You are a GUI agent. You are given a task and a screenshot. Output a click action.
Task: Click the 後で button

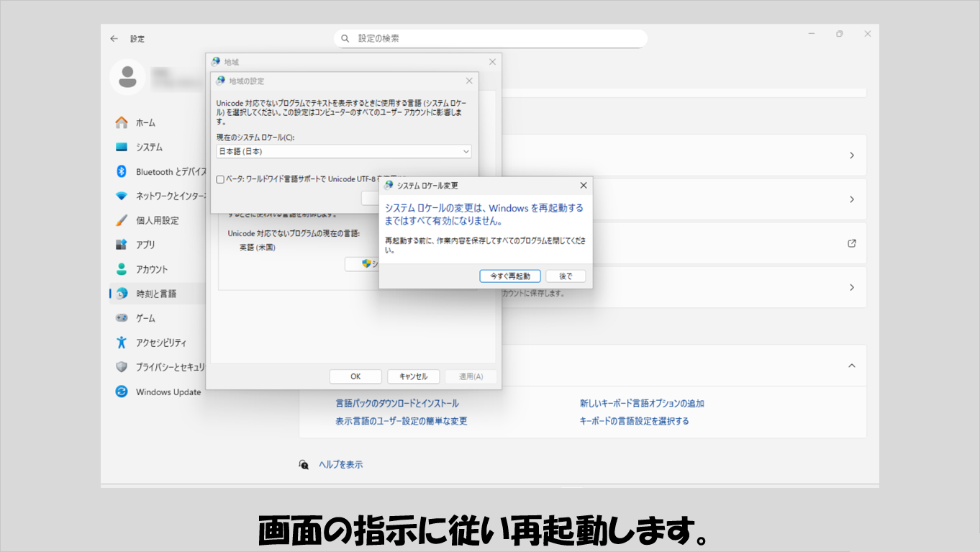coord(566,276)
